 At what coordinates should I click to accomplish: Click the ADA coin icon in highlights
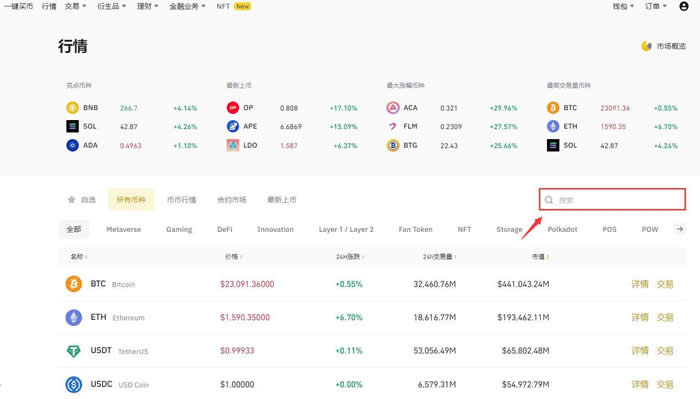pyautogui.click(x=72, y=145)
